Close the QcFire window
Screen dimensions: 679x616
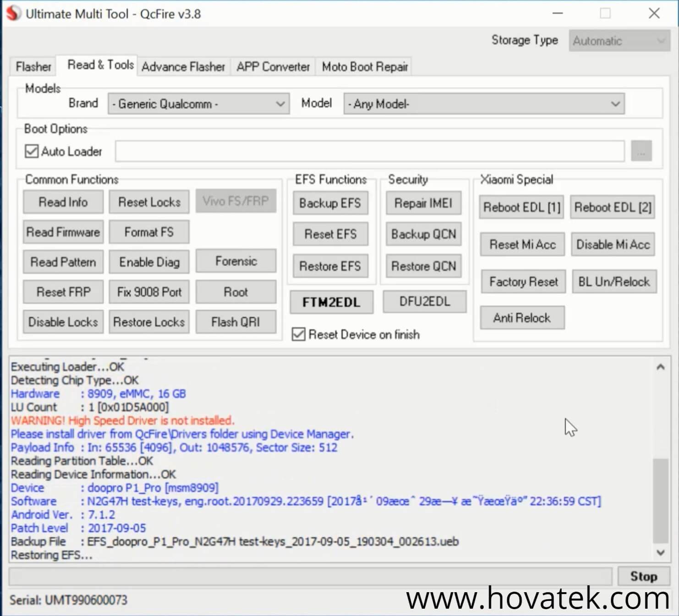click(654, 13)
